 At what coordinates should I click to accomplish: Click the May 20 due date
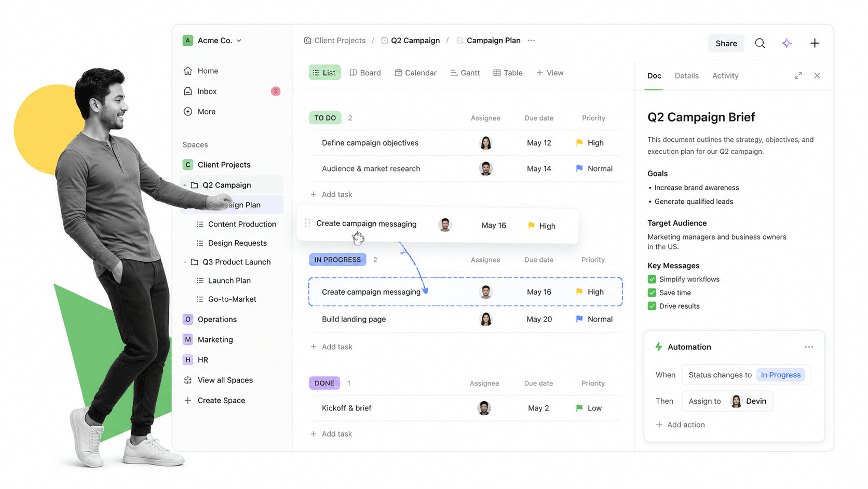(x=539, y=319)
